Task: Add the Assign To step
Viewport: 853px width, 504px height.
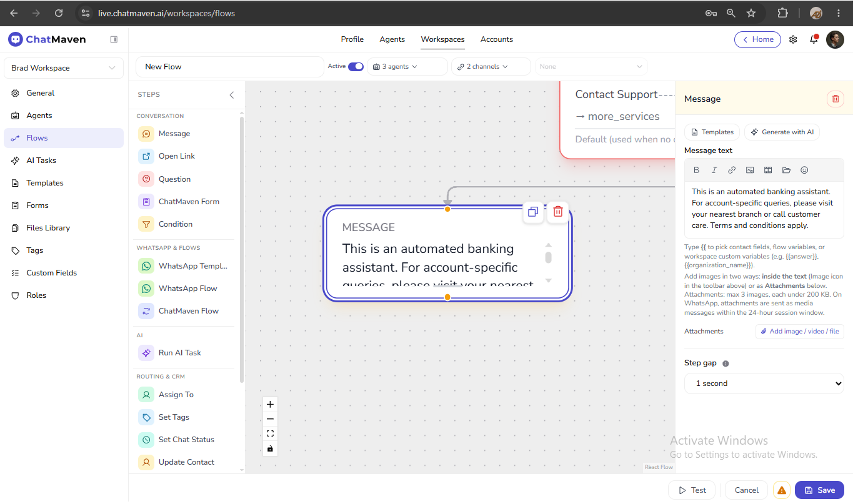Action: tap(185, 395)
